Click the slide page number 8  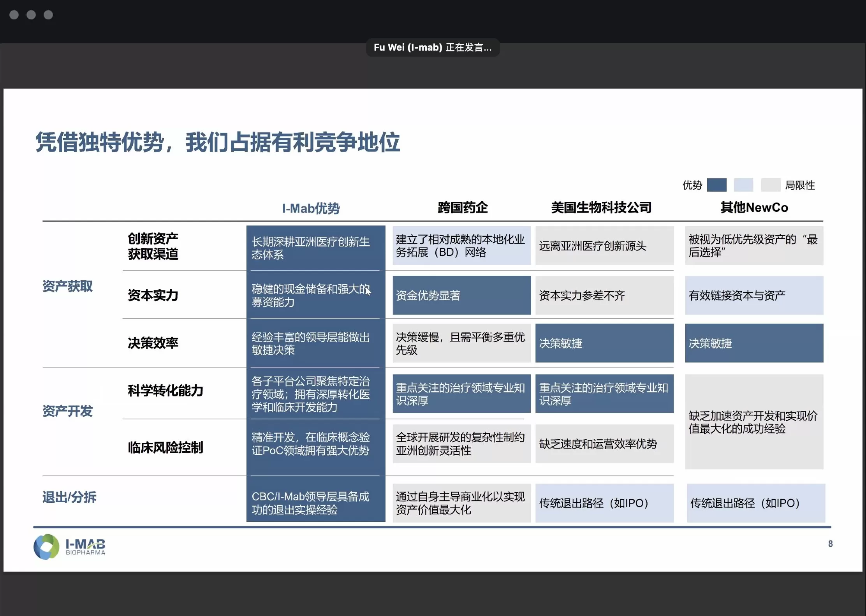[x=830, y=544]
